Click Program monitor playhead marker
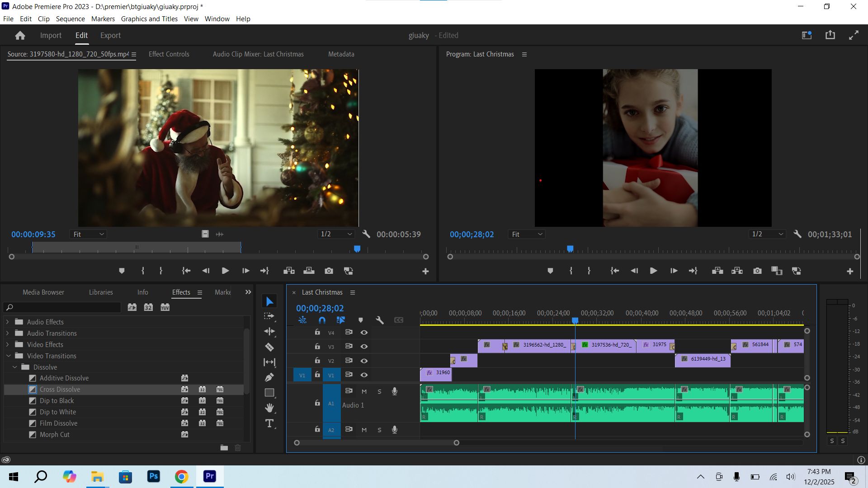The width and height of the screenshot is (868, 488). click(570, 249)
